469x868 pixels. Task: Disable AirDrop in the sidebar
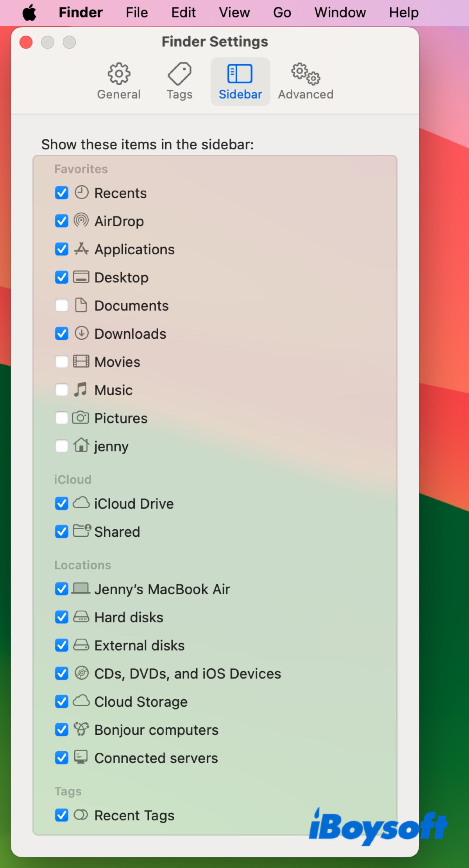tap(62, 221)
